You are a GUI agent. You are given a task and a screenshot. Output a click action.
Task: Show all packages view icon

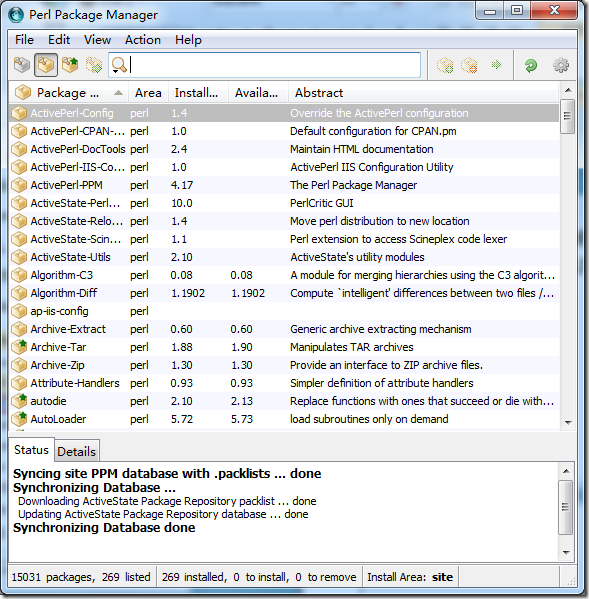pyautogui.click(x=22, y=65)
